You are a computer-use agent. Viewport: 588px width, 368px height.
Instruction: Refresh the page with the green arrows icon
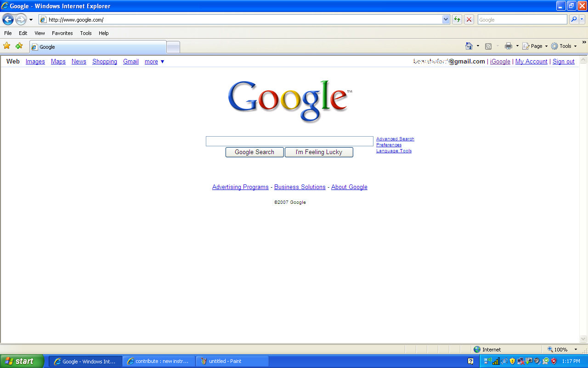(x=457, y=19)
